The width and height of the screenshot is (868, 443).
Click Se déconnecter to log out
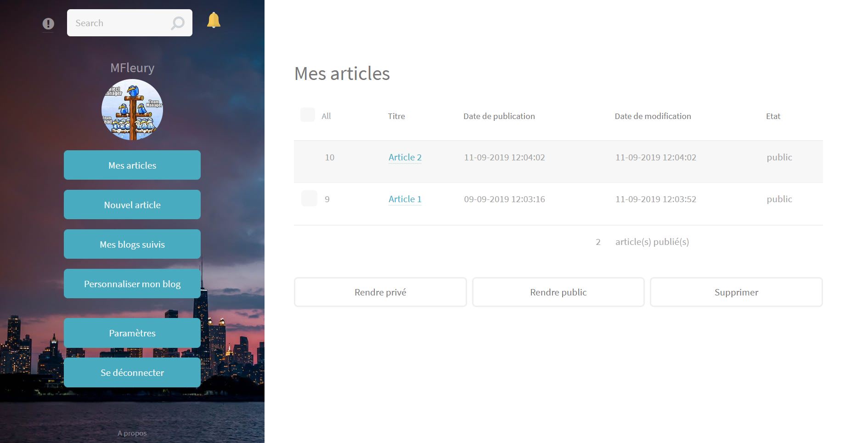pyautogui.click(x=132, y=372)
